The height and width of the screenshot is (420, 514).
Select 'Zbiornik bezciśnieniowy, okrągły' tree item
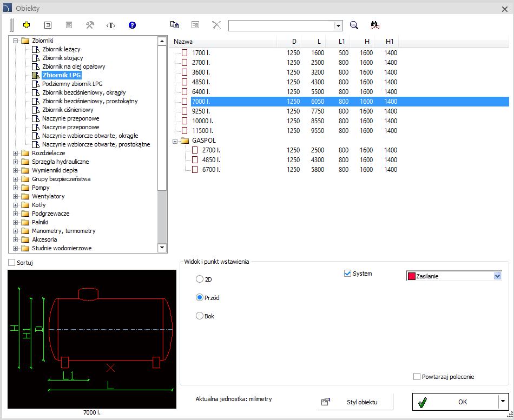tap(84, 92)
